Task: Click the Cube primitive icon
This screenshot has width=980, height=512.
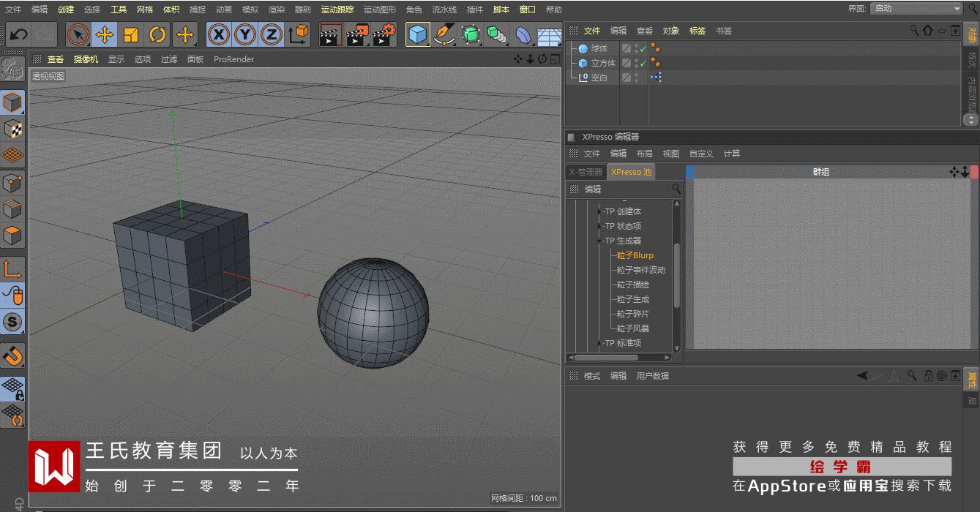Action: (418, 34)
